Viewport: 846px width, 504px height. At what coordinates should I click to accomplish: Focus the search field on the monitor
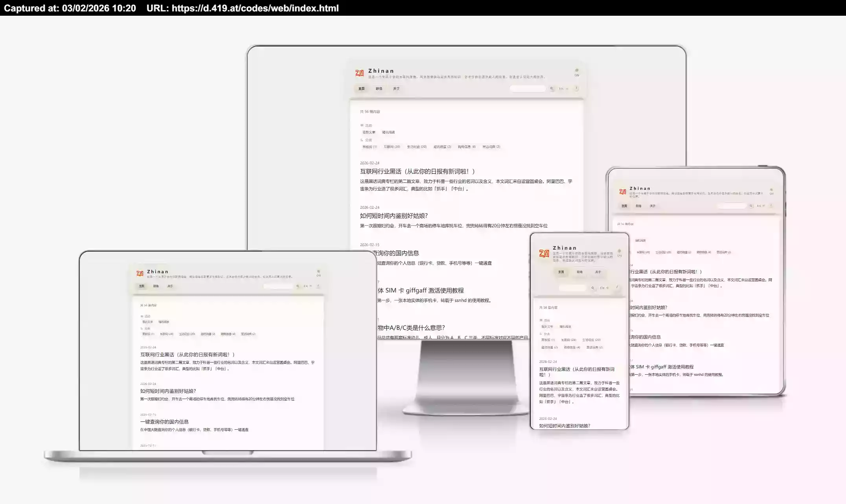(x=528, y=88)
